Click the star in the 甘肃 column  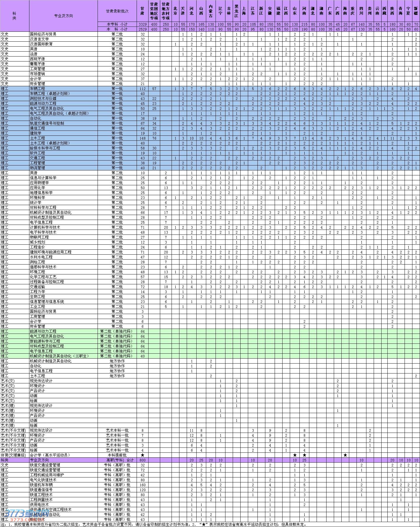[142, 455]
